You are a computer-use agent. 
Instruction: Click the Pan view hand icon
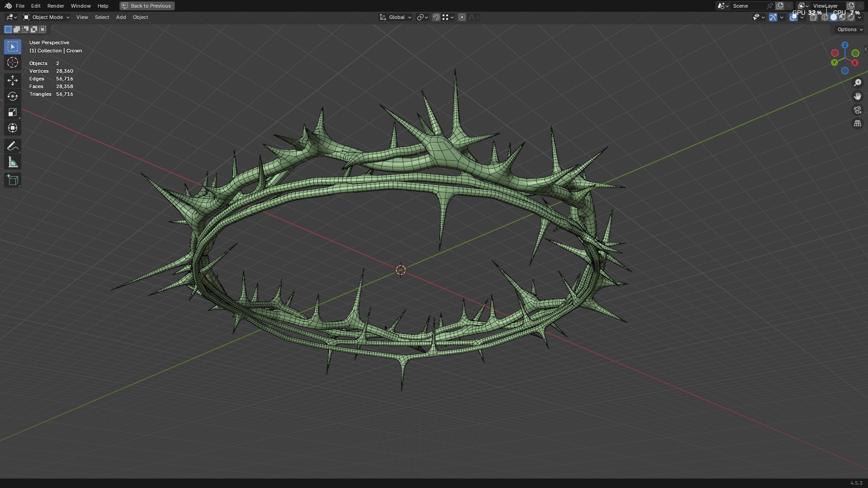click(858, 96)
